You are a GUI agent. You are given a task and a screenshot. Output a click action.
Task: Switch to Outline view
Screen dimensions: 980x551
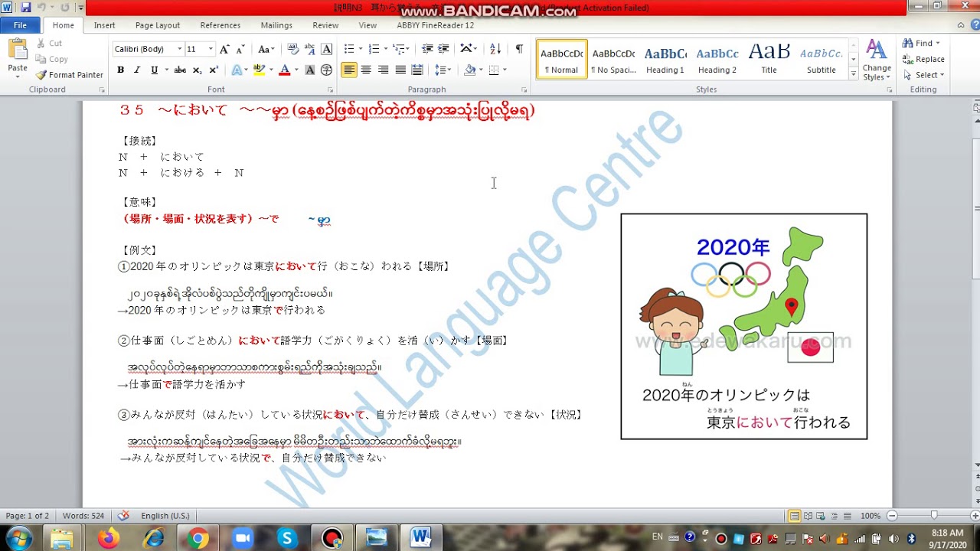tap(832, 516)
